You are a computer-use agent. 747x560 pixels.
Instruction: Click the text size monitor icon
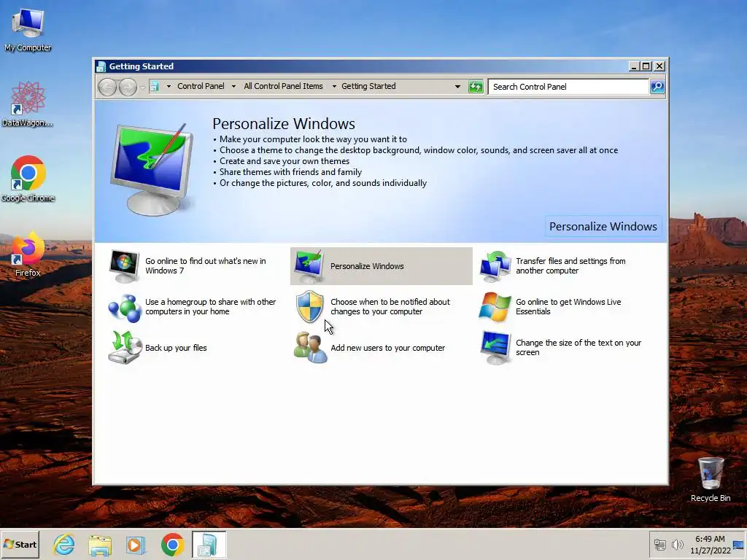[x=495, y=348]
